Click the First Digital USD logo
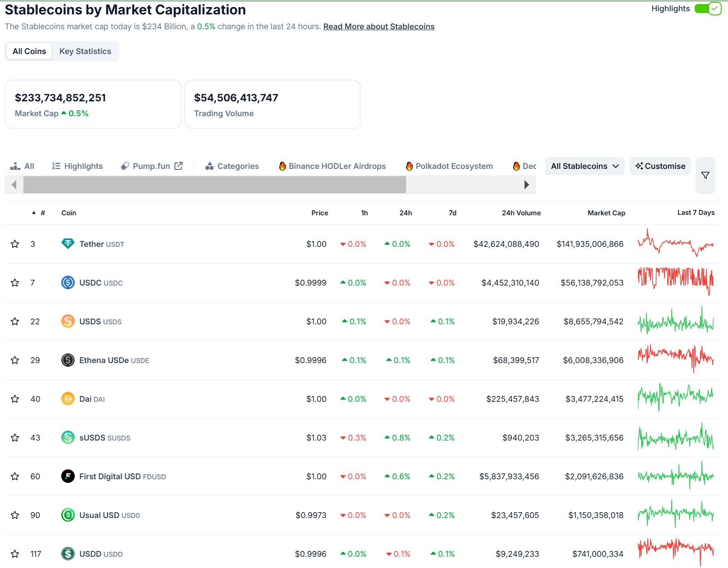This screenshot has height=568, width=728. point(68,476)
